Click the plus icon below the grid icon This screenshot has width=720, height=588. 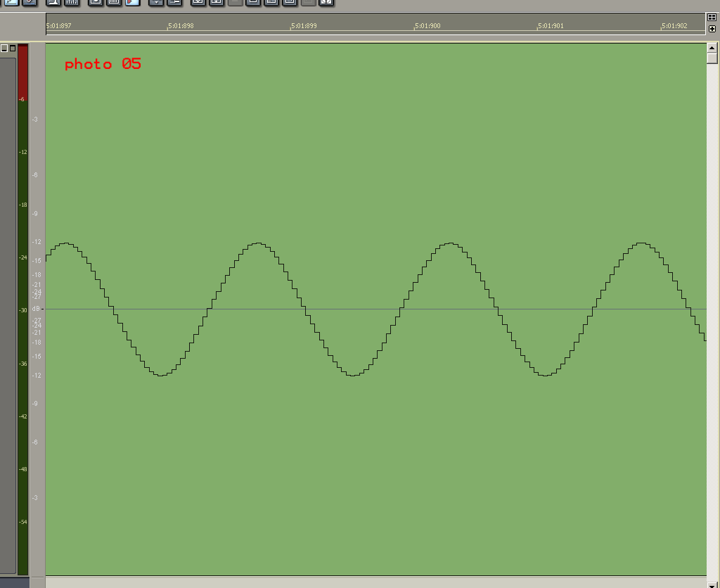(x=712, y=29)
